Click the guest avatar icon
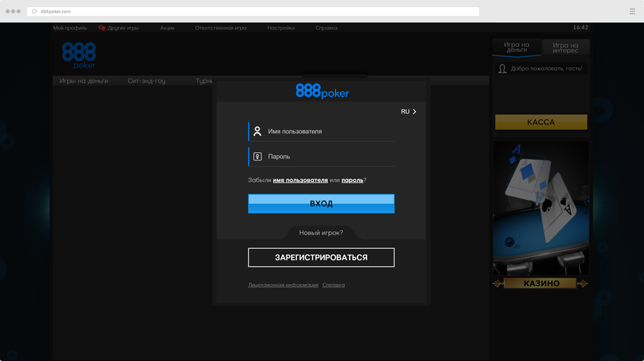 click(x=502, y=69)
